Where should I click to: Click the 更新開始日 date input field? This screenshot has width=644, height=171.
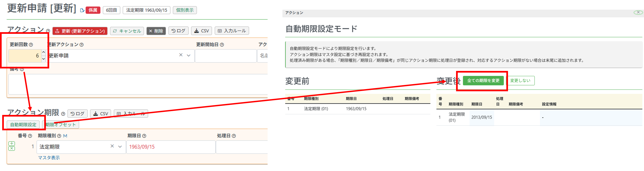point(226,56)
